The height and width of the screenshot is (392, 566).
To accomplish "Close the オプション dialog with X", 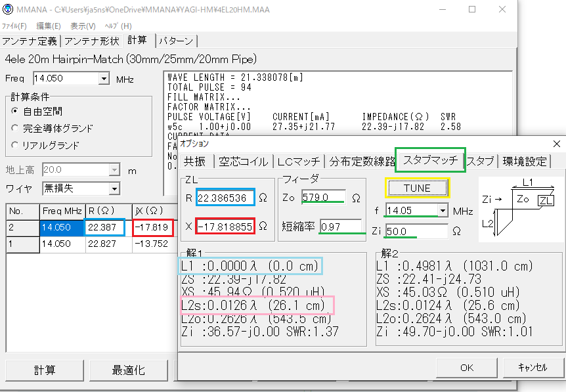I will click(557, 143).
